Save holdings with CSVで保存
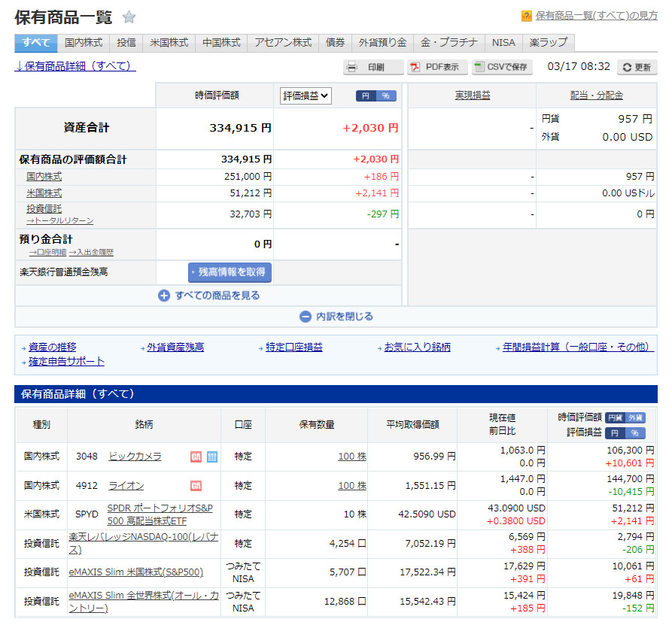The width and height of the screenshot is (672, 628). coord(502,67)
